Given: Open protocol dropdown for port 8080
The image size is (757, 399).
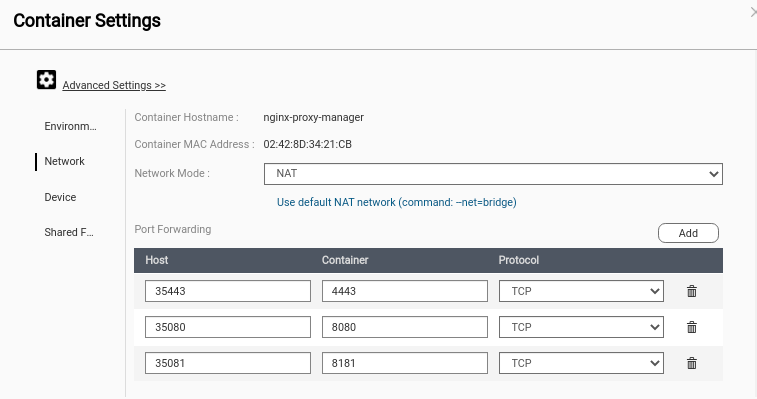Looking at the screenshot, I should click(581, 327).
